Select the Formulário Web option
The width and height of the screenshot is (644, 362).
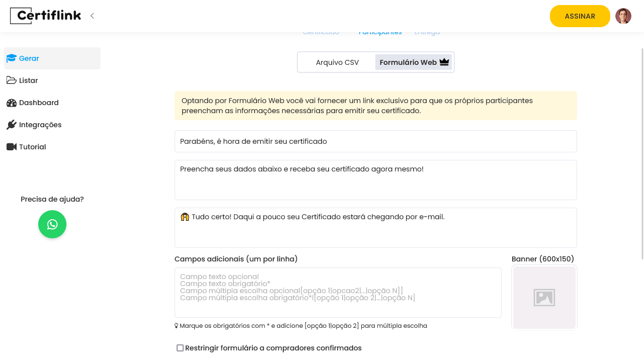[414, 62]
